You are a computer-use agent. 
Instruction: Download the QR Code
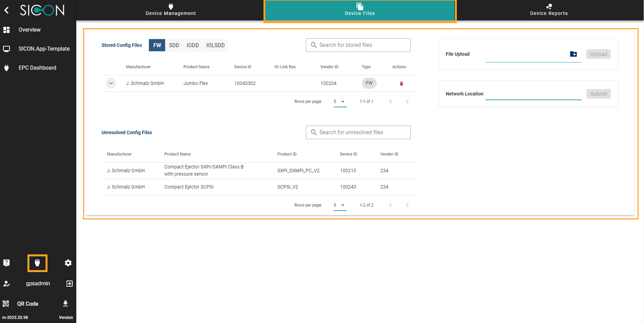coord(65,304)
